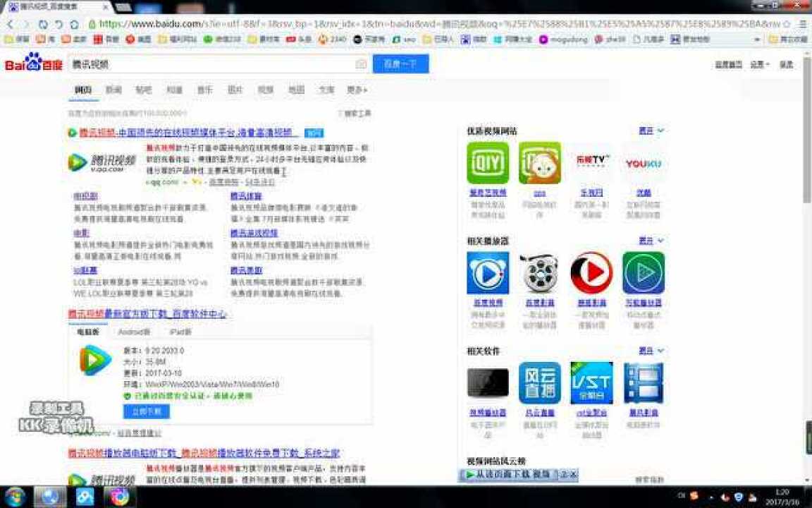The image size is (812, 508).
Task: Click the blue 百度一下 search button
Action: click(x=400, y=64)
